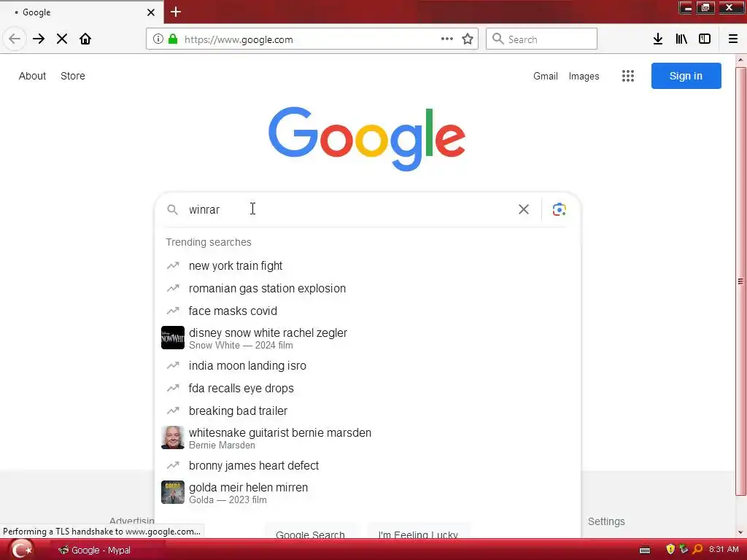Image resolution: width=747 pixels, height=560 pixels.
Task: Open the Settings link in the footer
Action: coord(606,521)
